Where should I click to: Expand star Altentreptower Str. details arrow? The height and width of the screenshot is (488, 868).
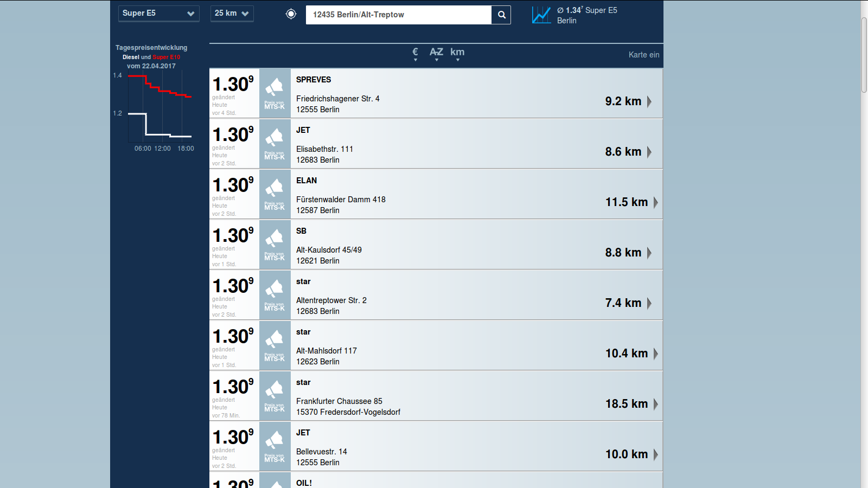pos(649,303)
